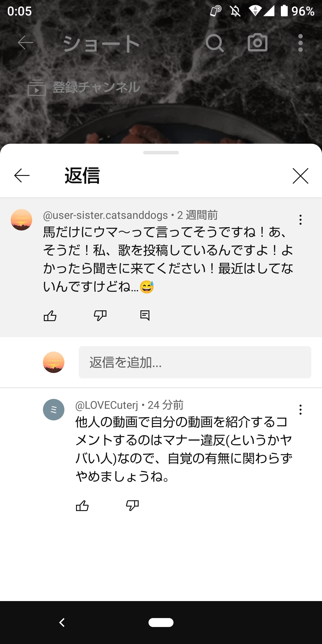Open 登録チャンネル subscriptions

[x=84, y=88]
